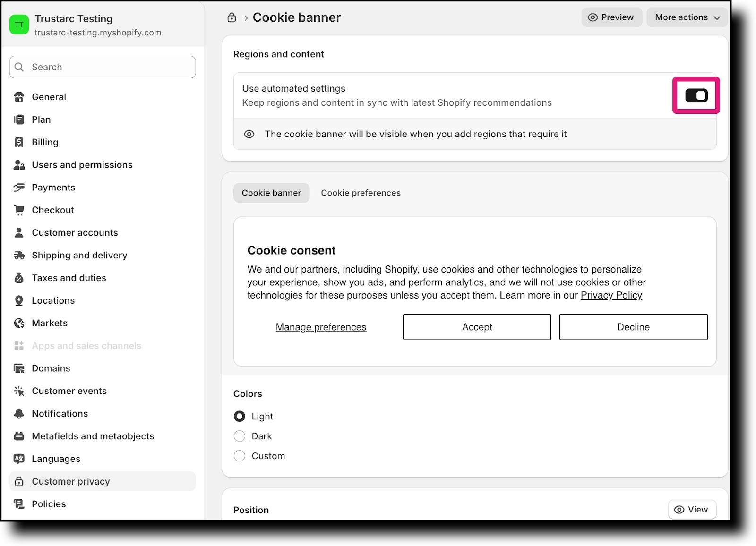The image size is (756, 546).
Task: Click the Accept button in cookie preview
Action: coord(477,327)
